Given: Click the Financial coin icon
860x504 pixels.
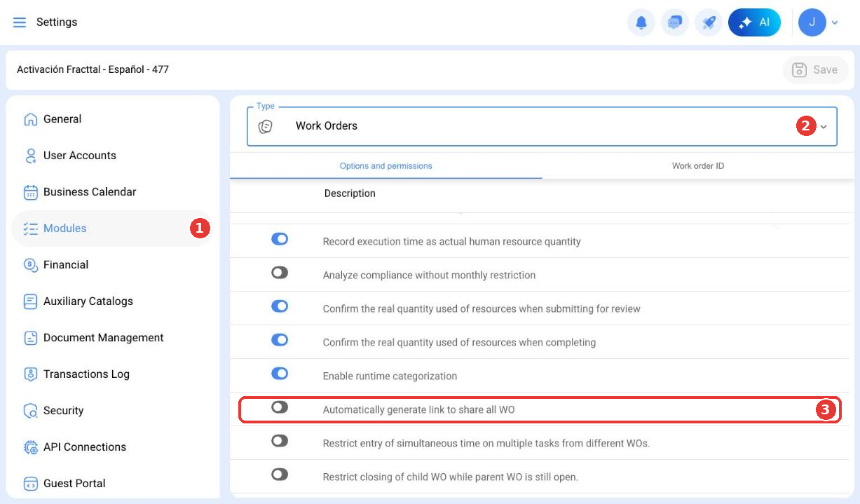Looking at the screenshot, I should [30, 265].
